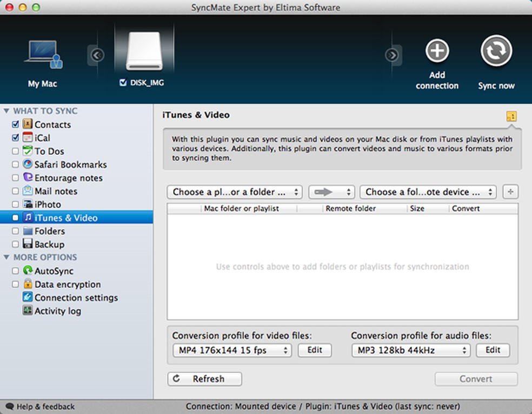Select the iPhoto plugin icon

click(28, 204)
